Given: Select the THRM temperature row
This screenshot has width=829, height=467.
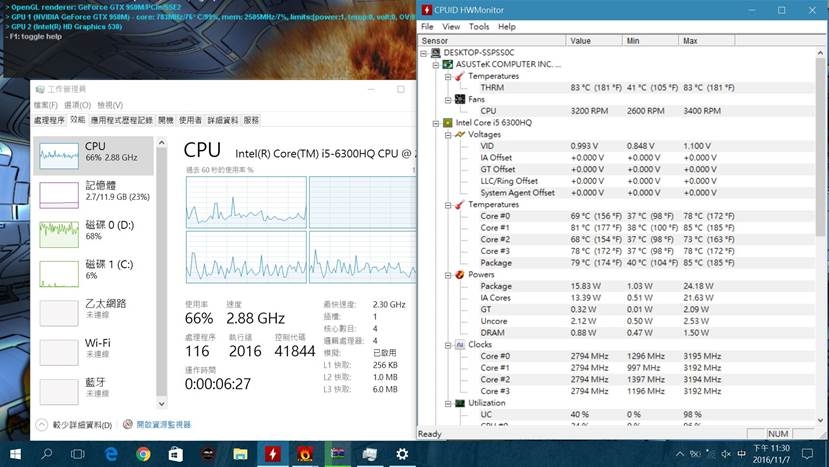Looking at the screenshot, I should click(x=616, y=88).
